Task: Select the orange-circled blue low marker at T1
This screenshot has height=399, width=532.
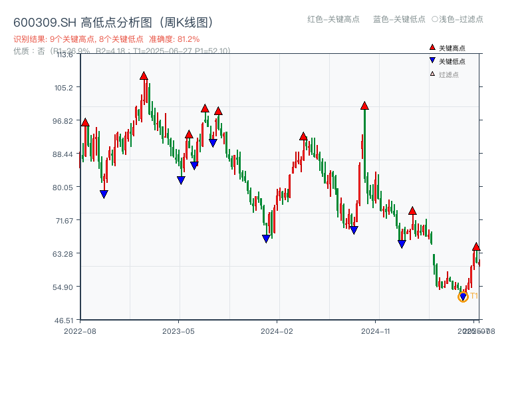Action: 463,295
